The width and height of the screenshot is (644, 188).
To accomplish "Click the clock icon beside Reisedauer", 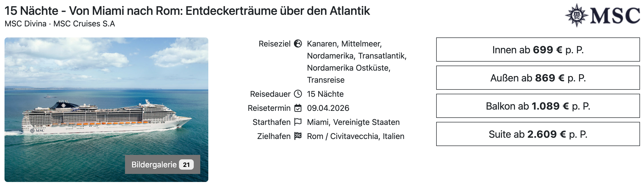I will (298, 94).
